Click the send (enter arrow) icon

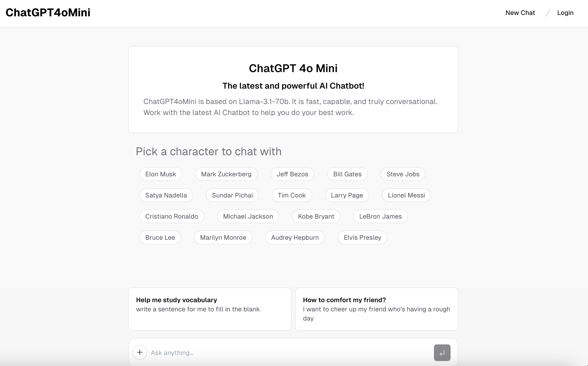tap(442, 352)
